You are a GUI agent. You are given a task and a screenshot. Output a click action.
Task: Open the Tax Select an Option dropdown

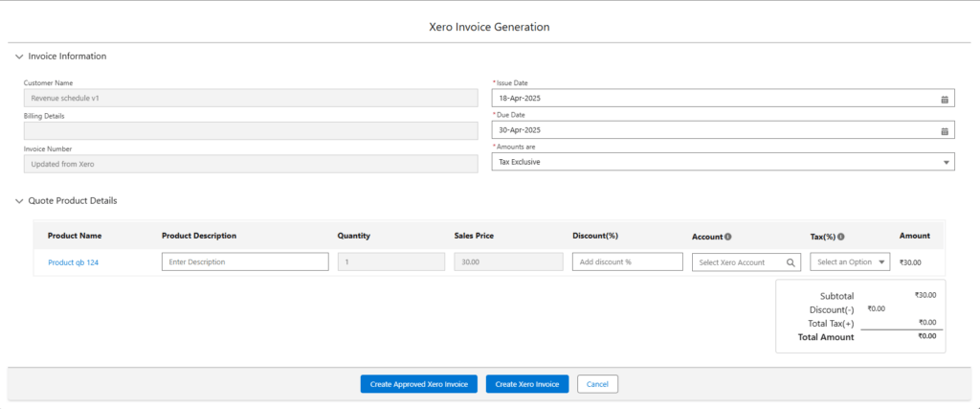(850, 262)
